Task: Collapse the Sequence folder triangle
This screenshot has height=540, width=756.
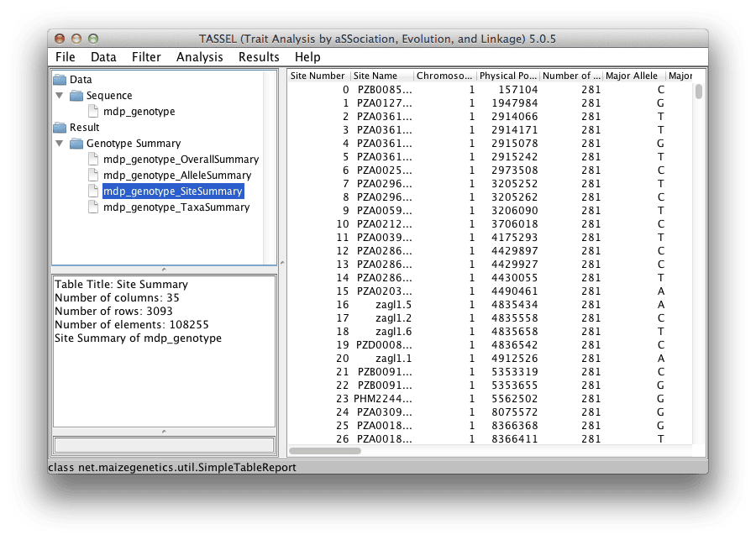Action: tap(60, 96)
